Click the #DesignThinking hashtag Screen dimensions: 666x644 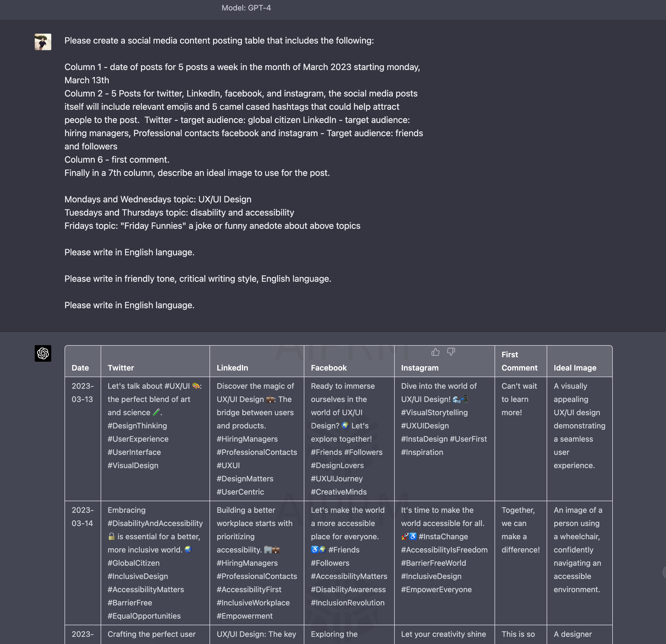137,426
